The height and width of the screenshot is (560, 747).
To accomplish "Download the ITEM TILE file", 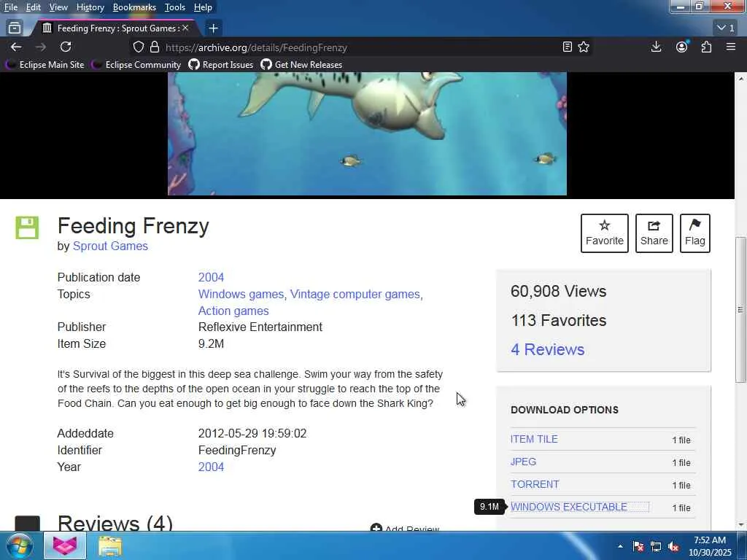I will tap(534, 439).
